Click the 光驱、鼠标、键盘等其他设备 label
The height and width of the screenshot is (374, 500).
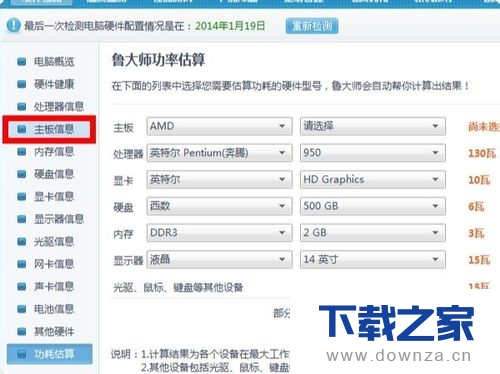point(178,287)
